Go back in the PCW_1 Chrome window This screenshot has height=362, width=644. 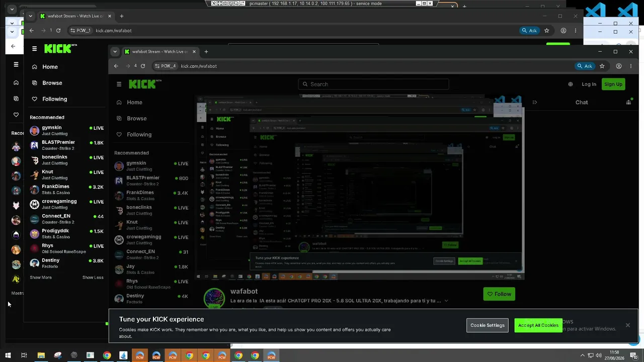[32, 30]
